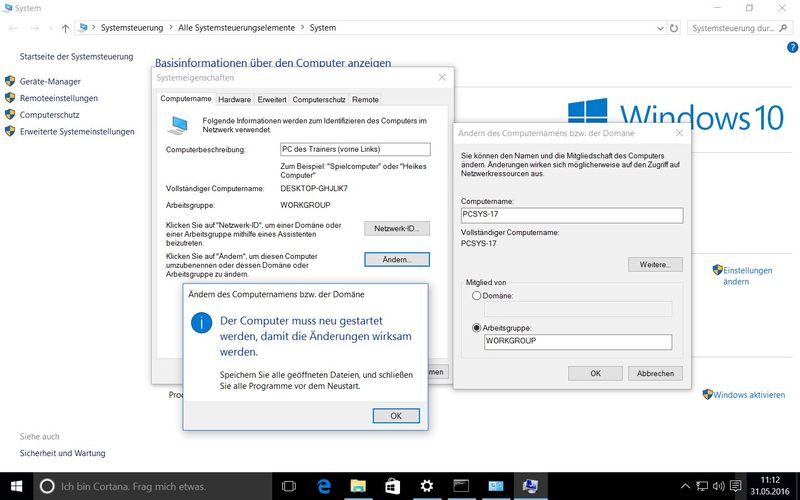The height and width of the screenshot is (500, 800).
Task: Select the Computername tab
Action: click(x=186, y=98)
